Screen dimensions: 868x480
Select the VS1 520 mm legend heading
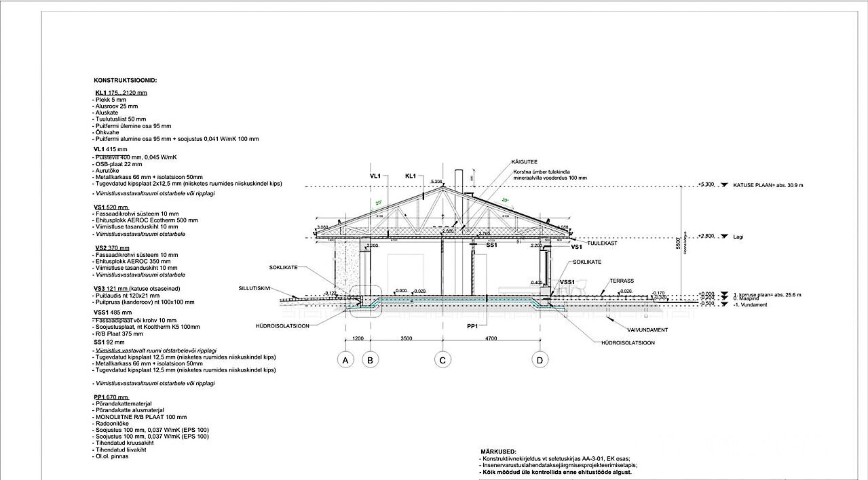tap(111, 207)
